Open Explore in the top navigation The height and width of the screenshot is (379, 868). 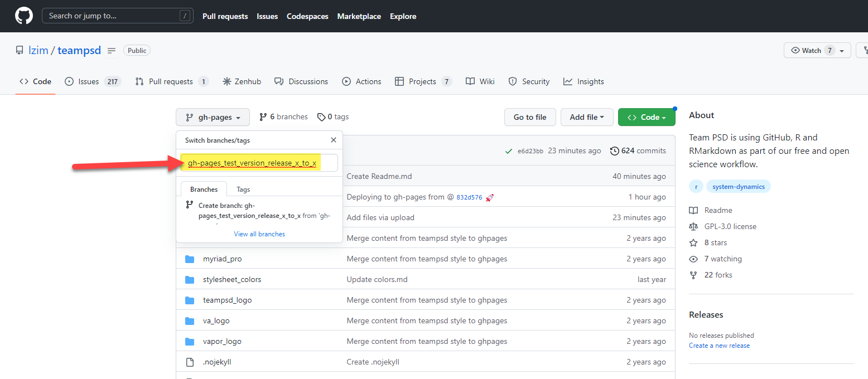(x=403, y=16)
